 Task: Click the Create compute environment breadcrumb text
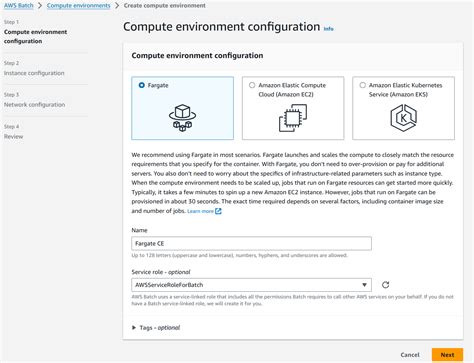coord(165,6)
